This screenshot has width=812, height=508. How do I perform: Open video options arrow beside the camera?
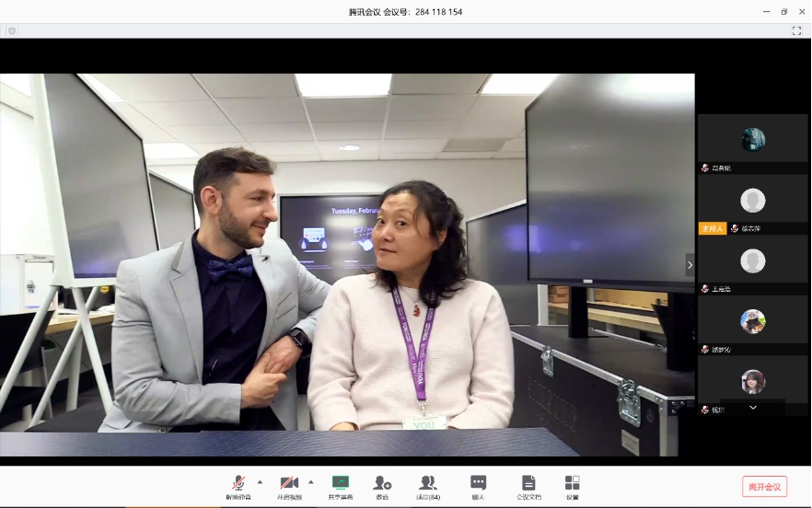point(311,481)
